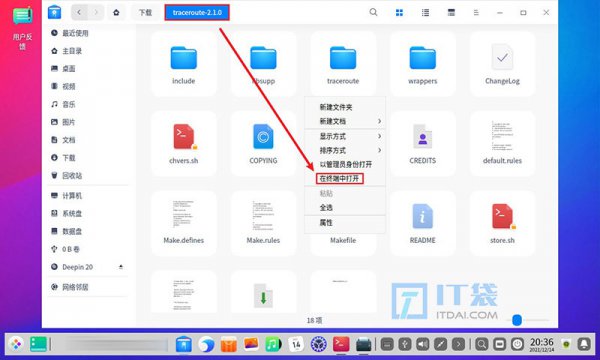The image size is (600, 360).
Task: Choose 在终端中打开 in context menu
Action: click(345, 179)
